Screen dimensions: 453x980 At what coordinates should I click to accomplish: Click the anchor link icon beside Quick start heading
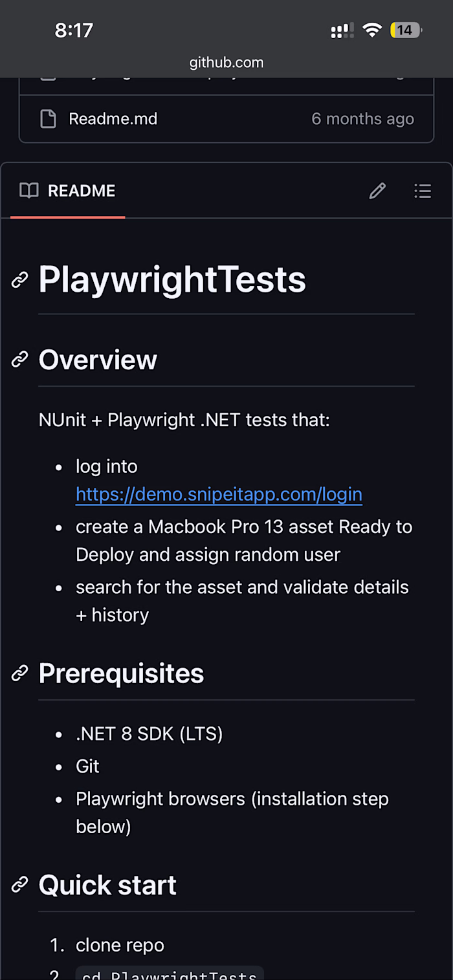point(19,884)
